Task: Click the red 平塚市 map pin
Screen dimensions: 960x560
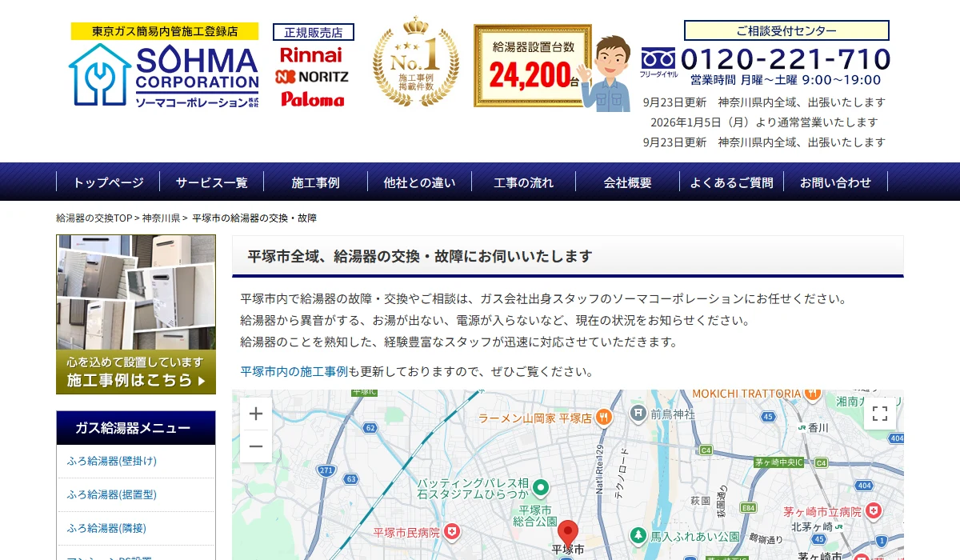Action: pos(568,532)
